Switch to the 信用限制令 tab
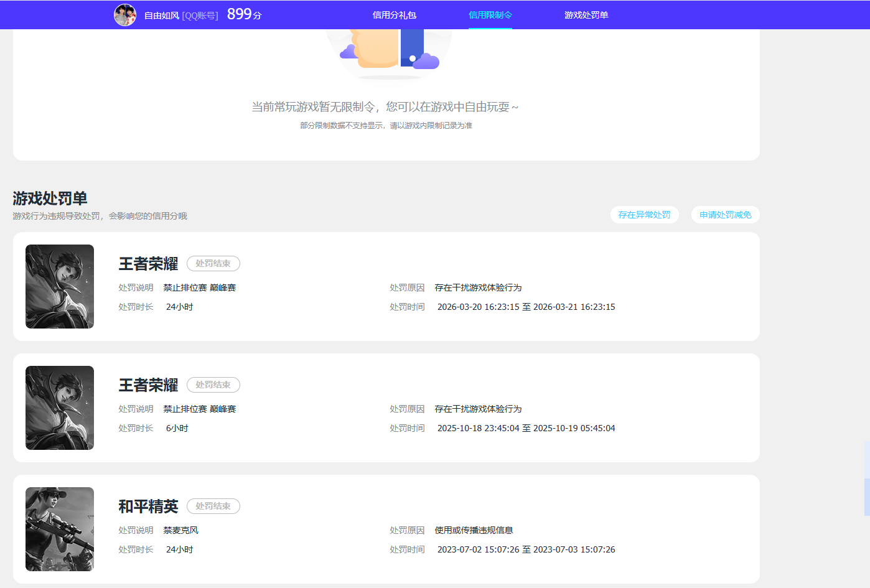The height and width of the screenshot is (588, 870). [x=490, y=15]
